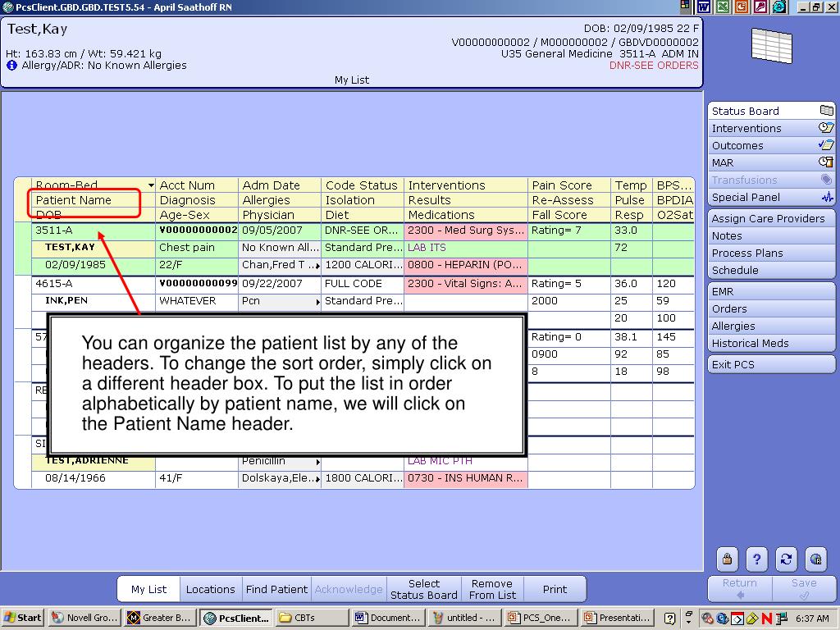The width and height of the screenshot is (840, 630).
Task: Click red Novell N tray icon
Action: click(x=767, y=619)
